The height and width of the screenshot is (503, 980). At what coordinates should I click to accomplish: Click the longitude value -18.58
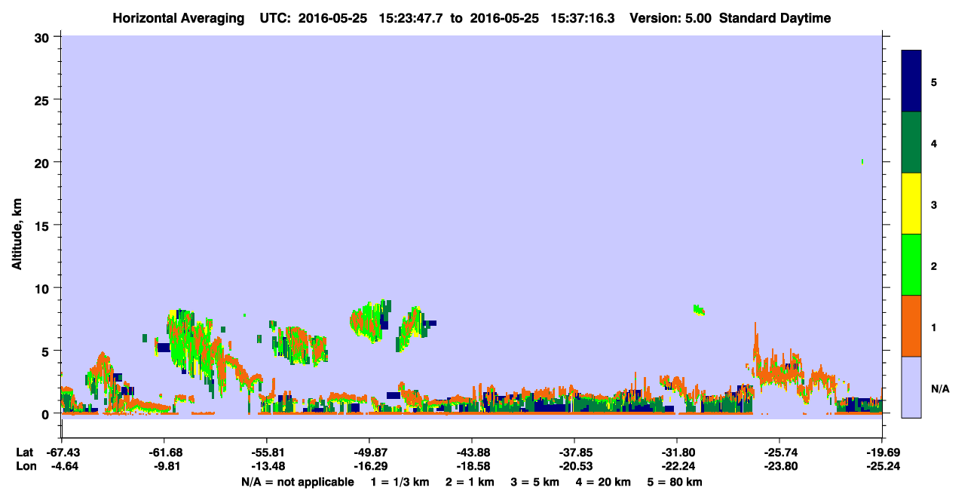[472, 466]
